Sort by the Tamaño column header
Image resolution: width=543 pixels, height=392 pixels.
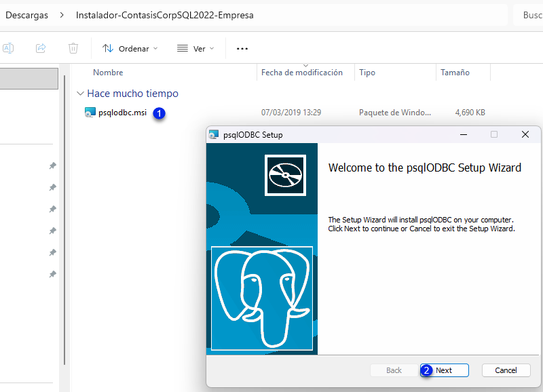coord(455,73)
